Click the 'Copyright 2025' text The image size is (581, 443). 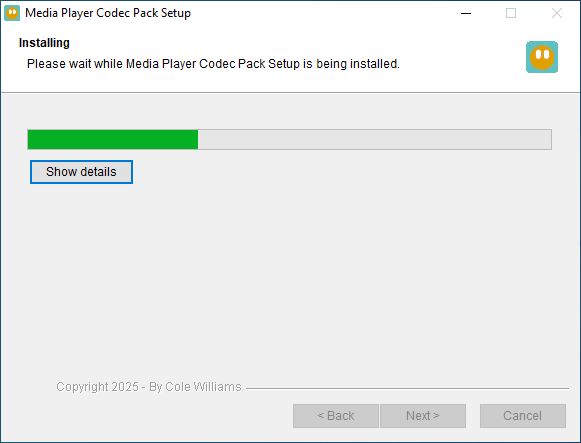pos(97,387)
